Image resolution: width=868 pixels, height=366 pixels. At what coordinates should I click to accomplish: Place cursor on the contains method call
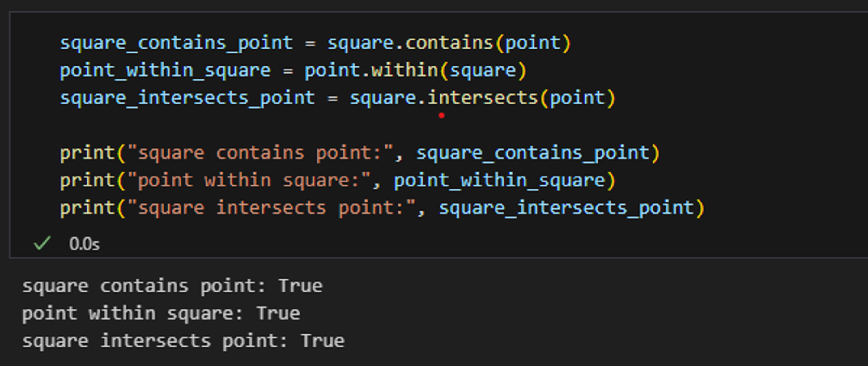point(449,43)
